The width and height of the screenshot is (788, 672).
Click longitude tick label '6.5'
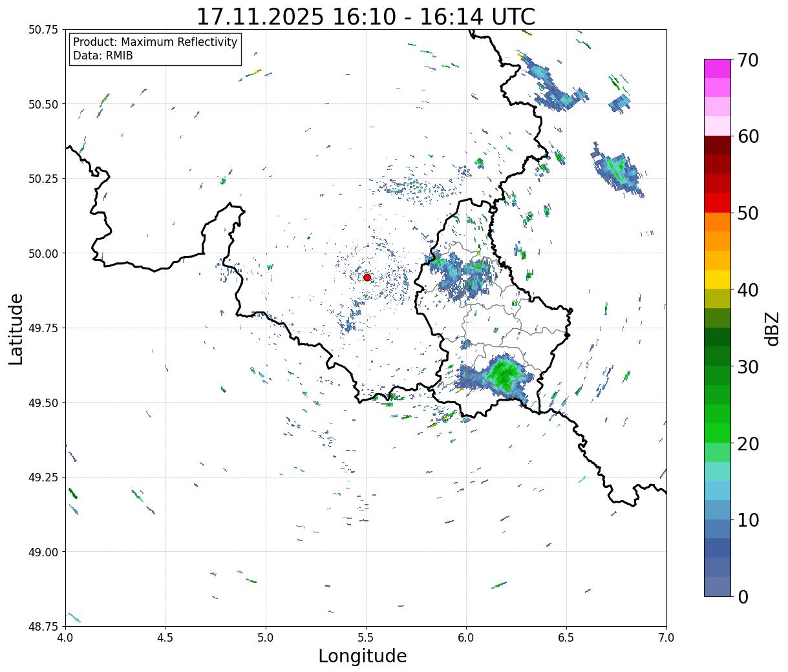[x=566, y=637]
